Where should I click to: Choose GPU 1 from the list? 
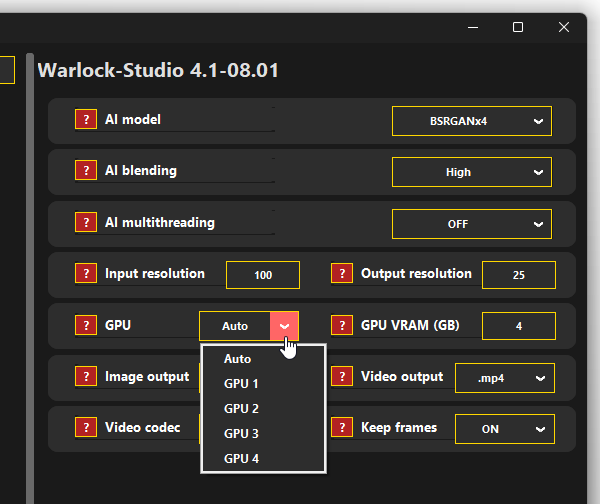263,383
